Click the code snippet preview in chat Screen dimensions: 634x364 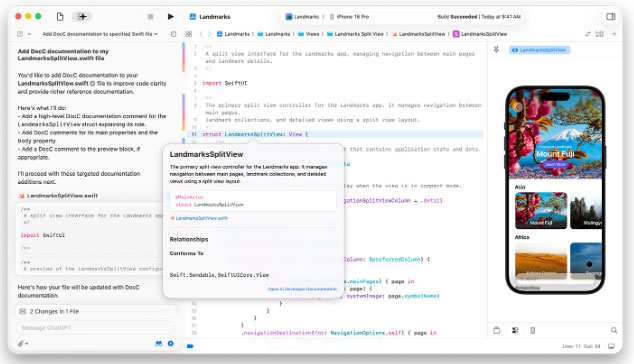(x=91, y=239)
